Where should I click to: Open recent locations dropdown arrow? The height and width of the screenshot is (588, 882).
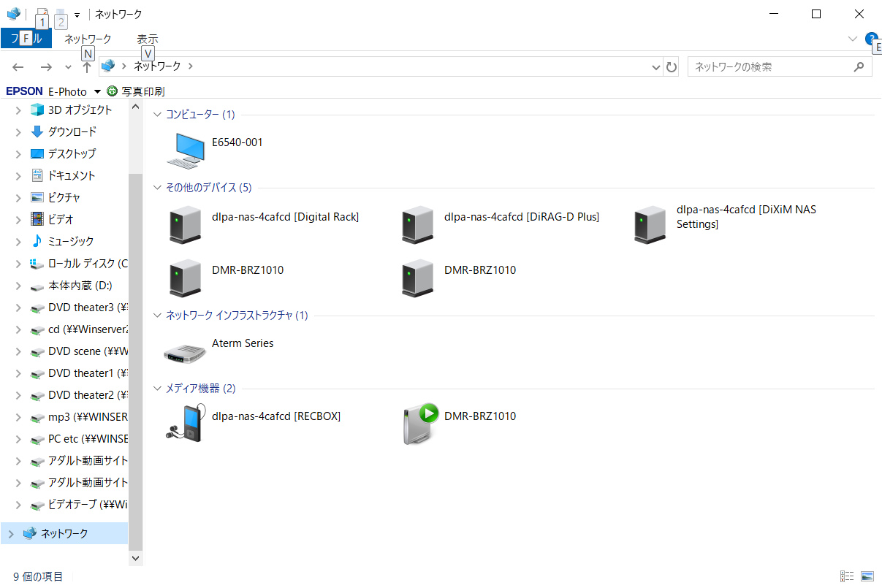click(68, 67)
